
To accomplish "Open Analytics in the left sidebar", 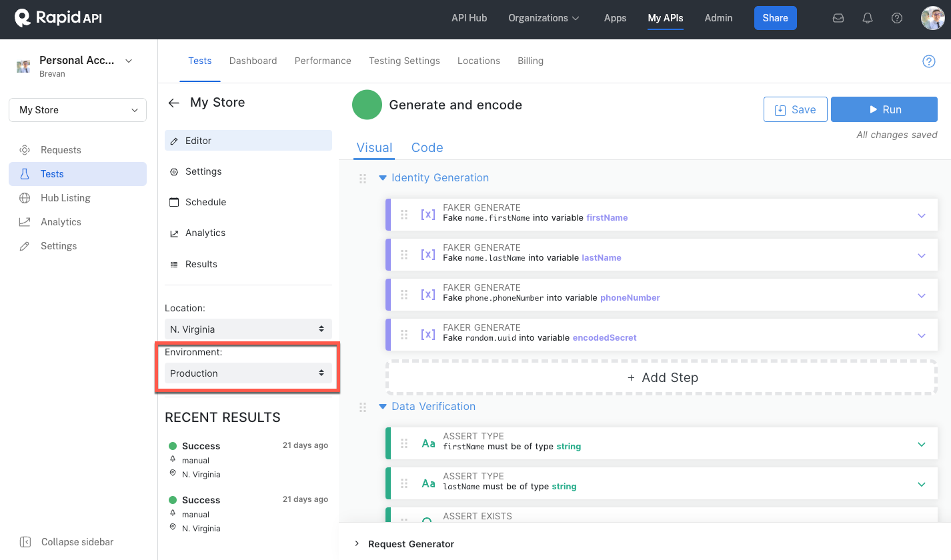I will 77,222.
